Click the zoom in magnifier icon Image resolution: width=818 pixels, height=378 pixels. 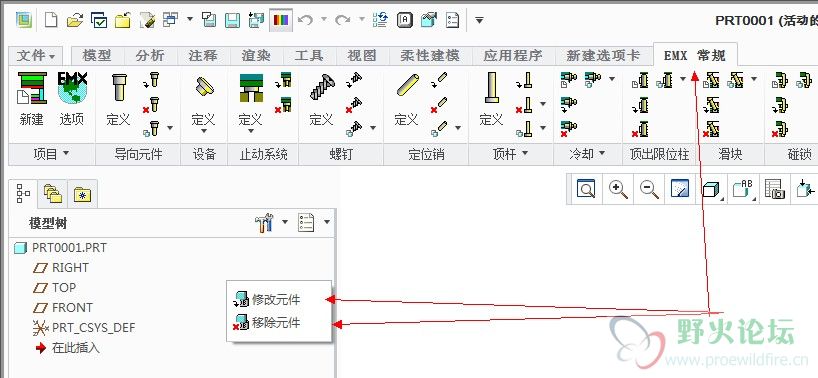[619, 189]
